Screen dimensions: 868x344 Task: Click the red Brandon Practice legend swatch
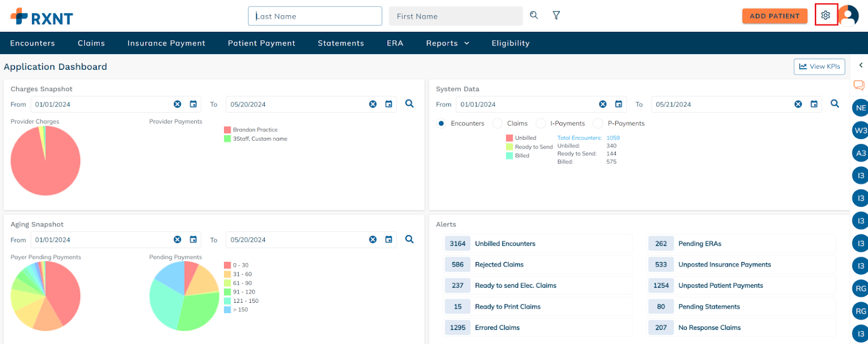(227, 130)
